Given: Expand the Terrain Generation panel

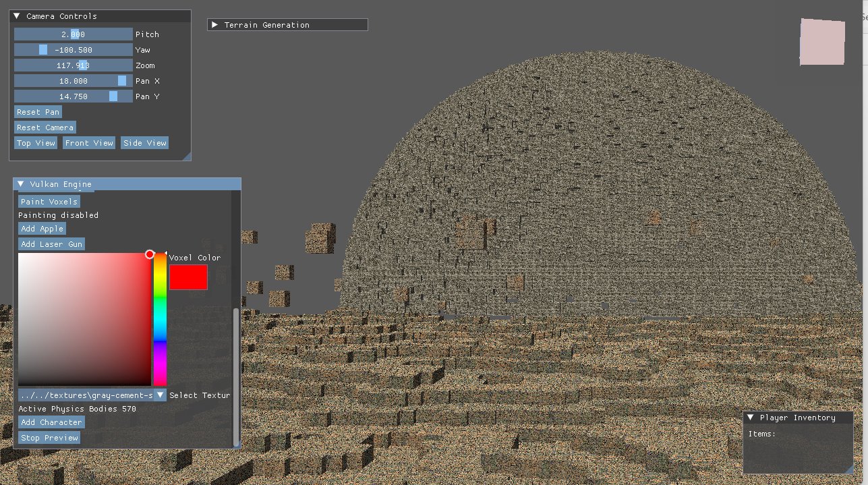Looking at the screenshot, I should coord(214,25).
